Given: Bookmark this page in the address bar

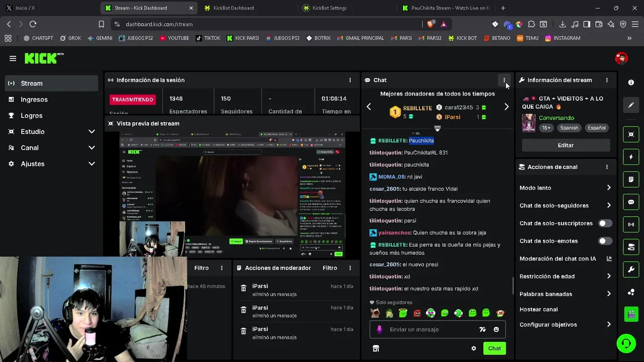Looking at the screenshot, I should pyautogui.click(x=101, y=24).
